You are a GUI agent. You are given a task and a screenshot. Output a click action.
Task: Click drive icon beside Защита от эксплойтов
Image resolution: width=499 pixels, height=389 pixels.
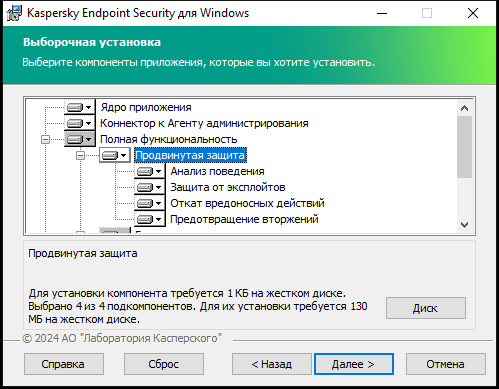(149, 187)
